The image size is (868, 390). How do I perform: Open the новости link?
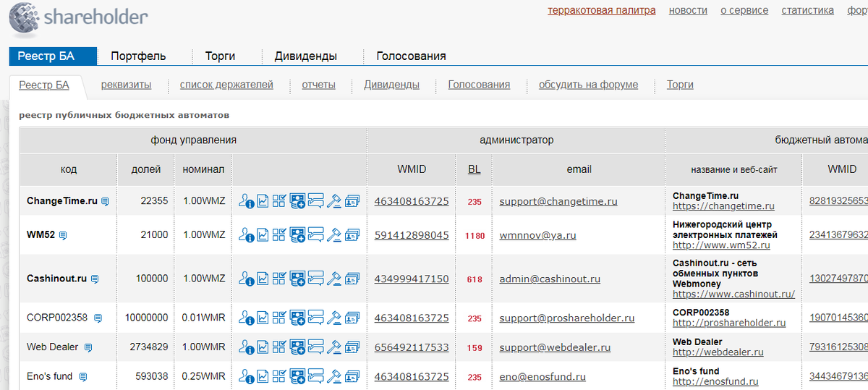(x=688, y=10)
